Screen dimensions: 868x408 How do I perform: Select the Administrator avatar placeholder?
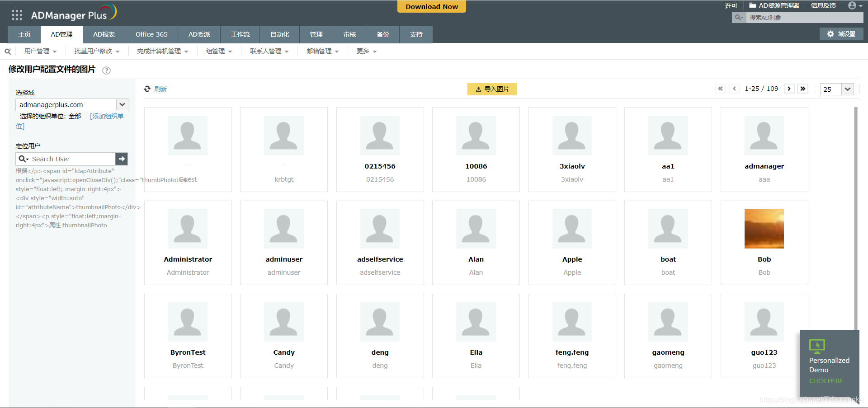click(188, 229)
